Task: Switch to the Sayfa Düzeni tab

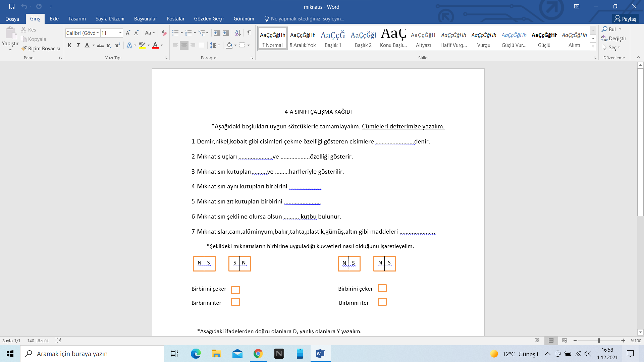Action: (x=110, y=19)
